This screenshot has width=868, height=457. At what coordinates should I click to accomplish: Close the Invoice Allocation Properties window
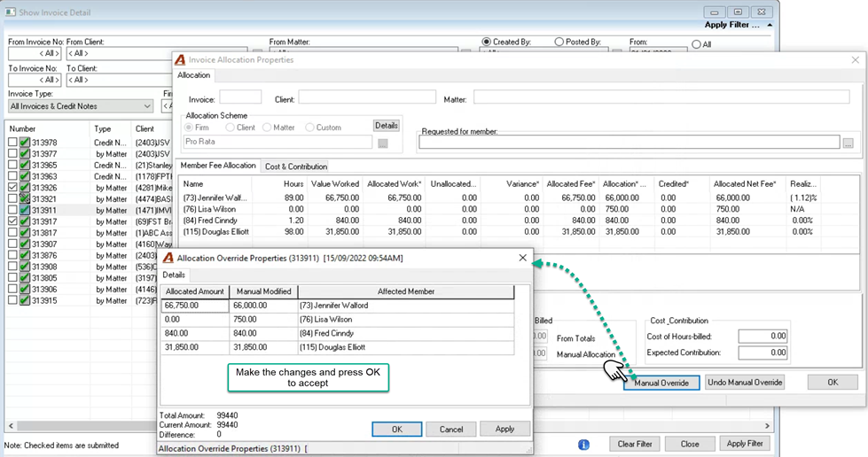[856, 59]
